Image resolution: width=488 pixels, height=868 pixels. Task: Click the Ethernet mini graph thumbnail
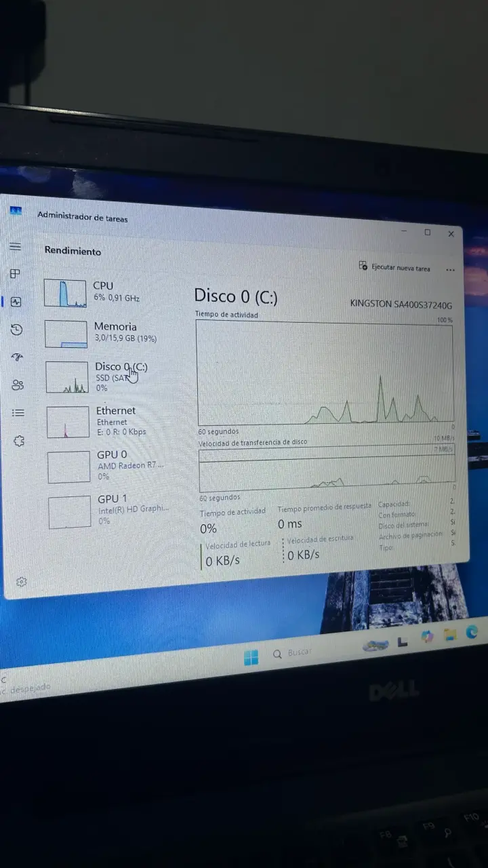coord(68,422)
